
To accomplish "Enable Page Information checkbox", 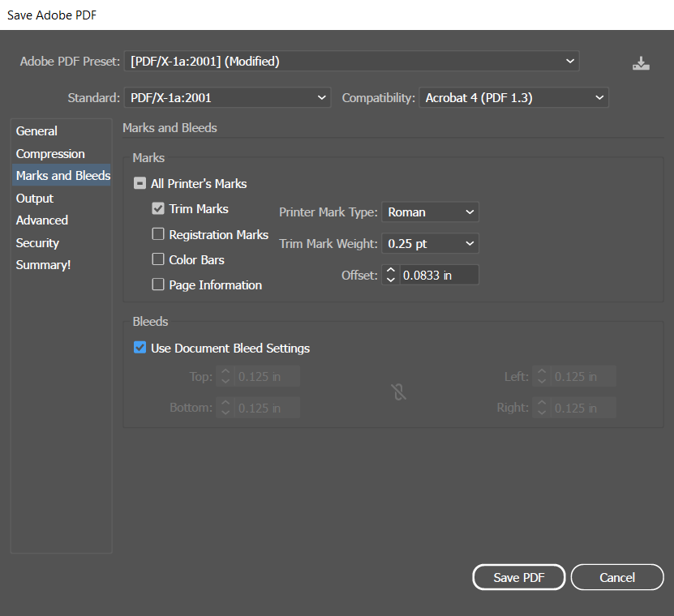I will (158, 284).
